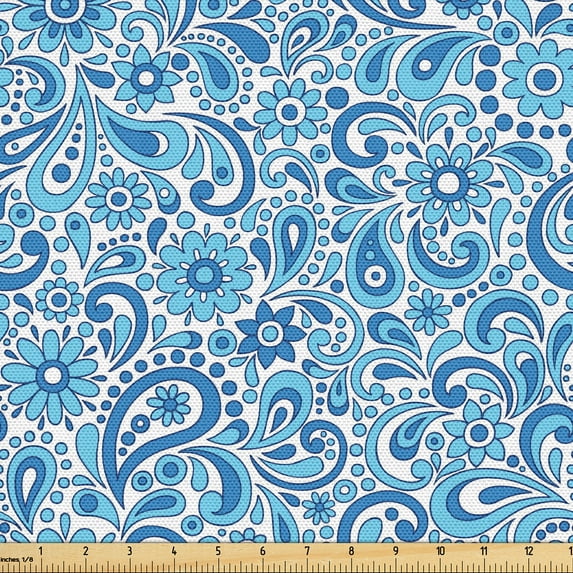Click the number 9 on the ruler
Screen dimensions: 573x573
396,551
